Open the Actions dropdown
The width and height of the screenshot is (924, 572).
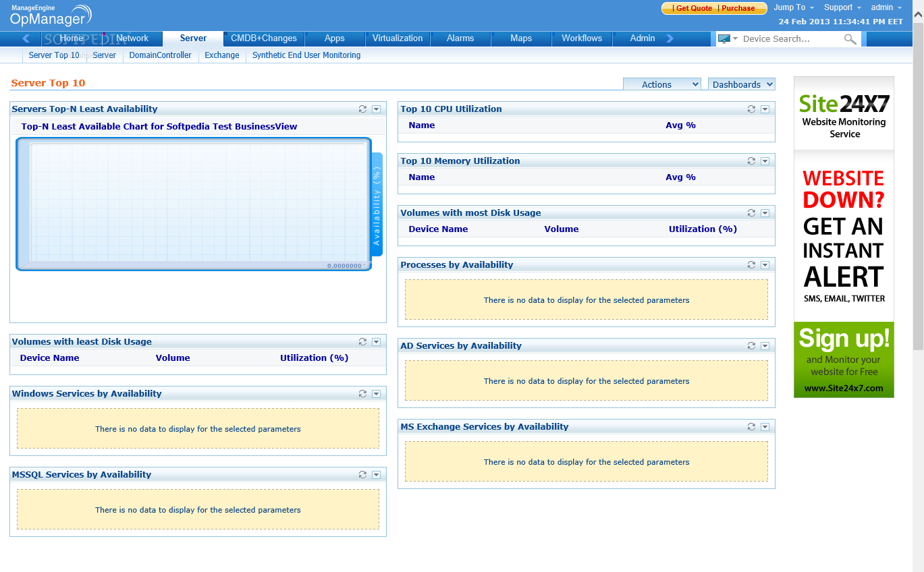(662, 84)
